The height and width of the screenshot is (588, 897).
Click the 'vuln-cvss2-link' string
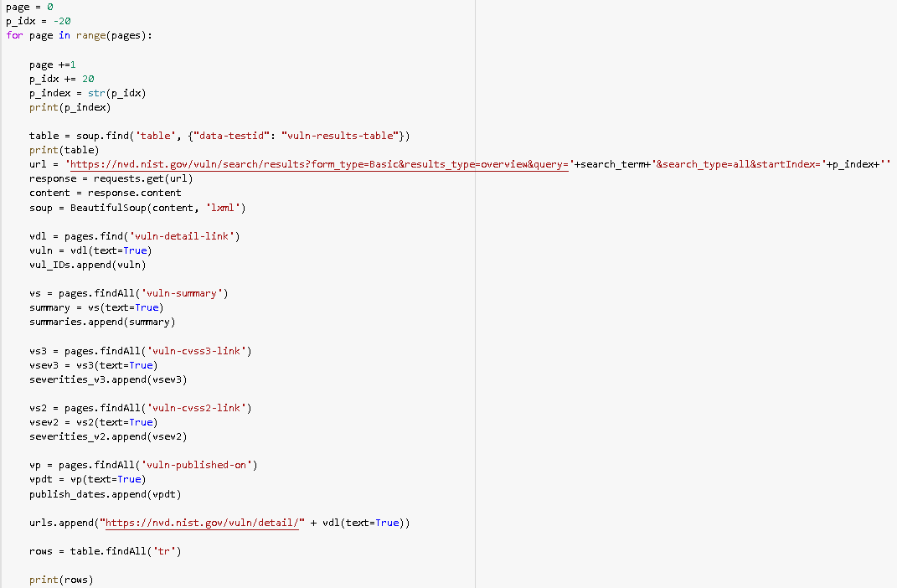(x=196, y=408)
